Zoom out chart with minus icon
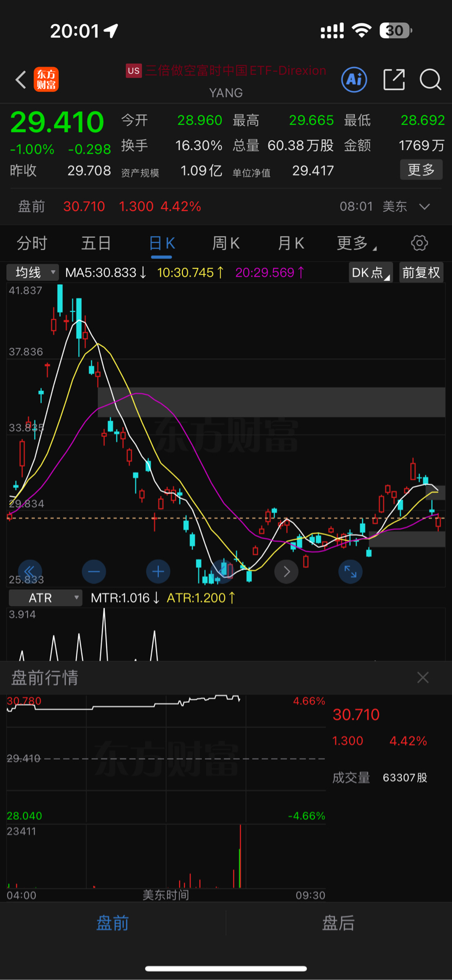This screenshot has width=452, height=980. pyautogui.click(x=94, y=572)
